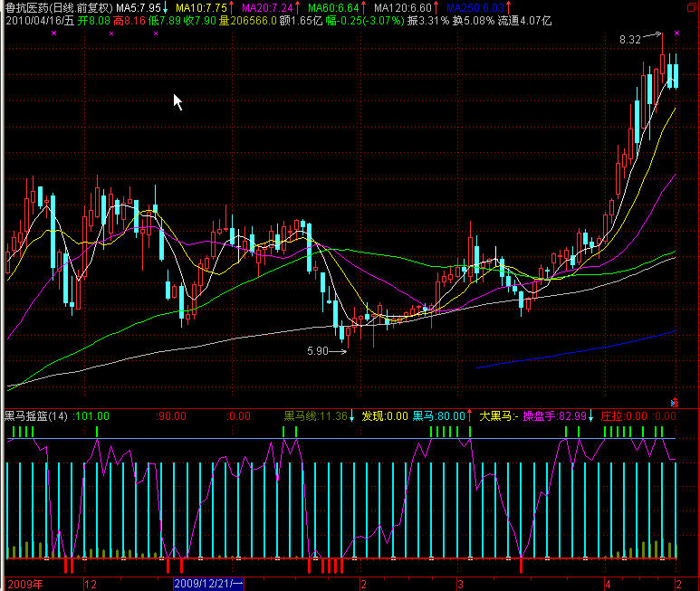This screenshot has height=591, width=700.
Task: Click the month 3 marker on time axis
Action: pyautogui.click(x=460, y=585)
